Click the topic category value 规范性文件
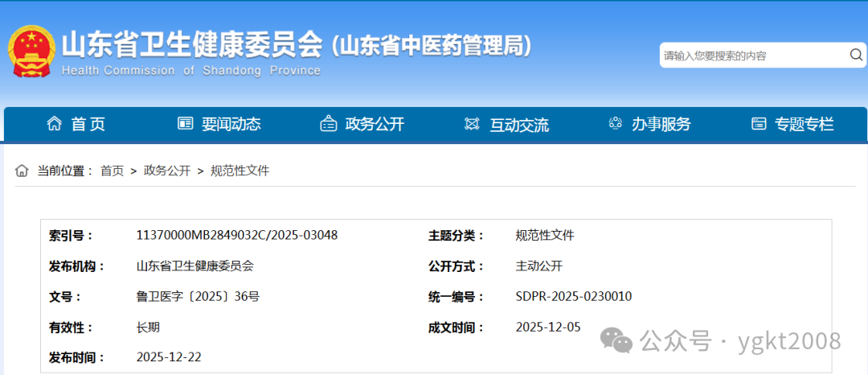 click(x=545, y=236)
